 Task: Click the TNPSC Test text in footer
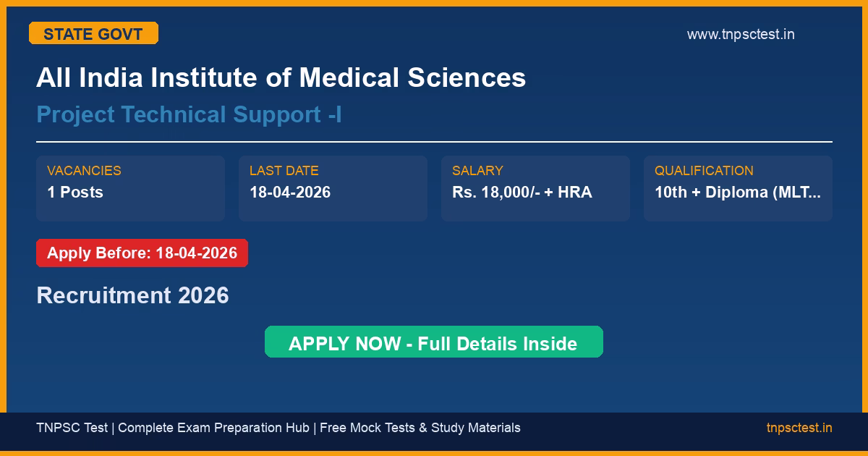click(72, 428)
